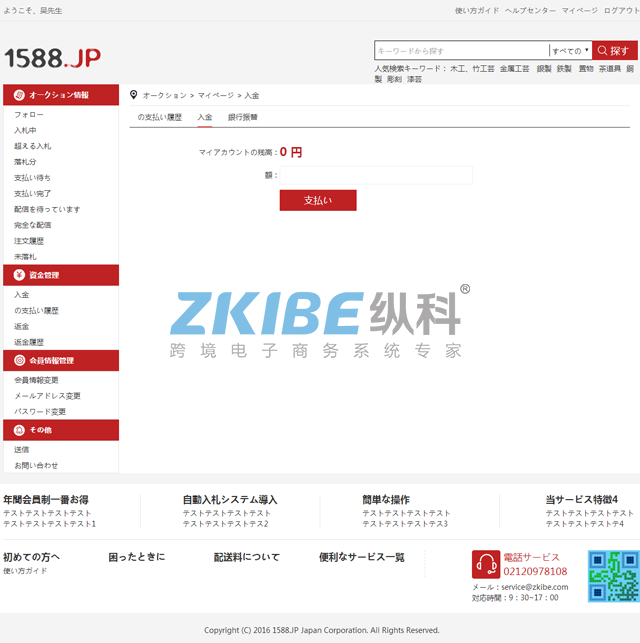Open 送信 in sidebar

click(22, 450)
